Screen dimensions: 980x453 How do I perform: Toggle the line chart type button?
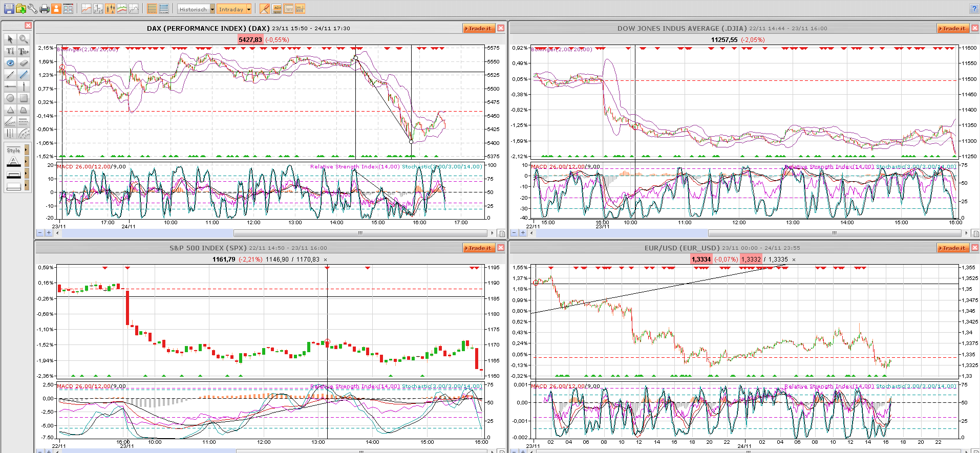86,9
